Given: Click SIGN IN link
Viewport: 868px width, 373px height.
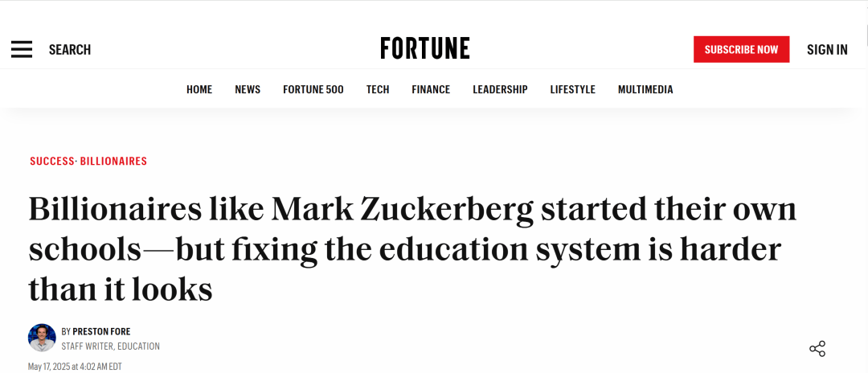Looking at the screenshot, I should [x=827, y=50].
